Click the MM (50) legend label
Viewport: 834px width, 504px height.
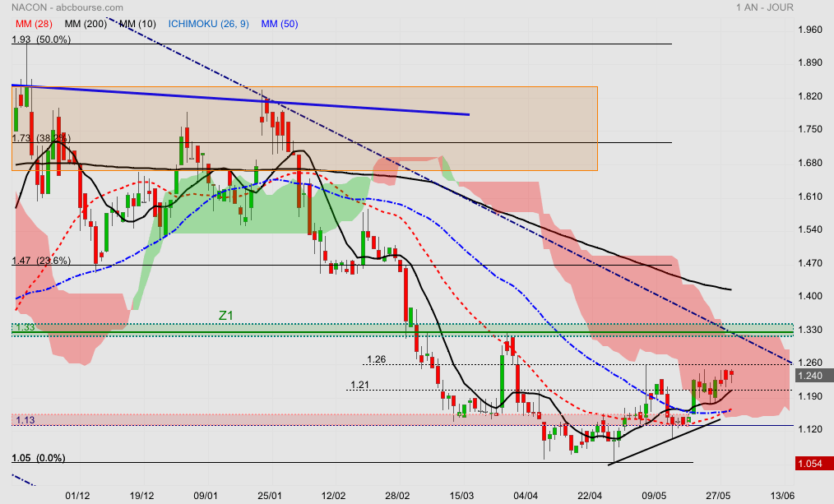click(x=280, y=24)
